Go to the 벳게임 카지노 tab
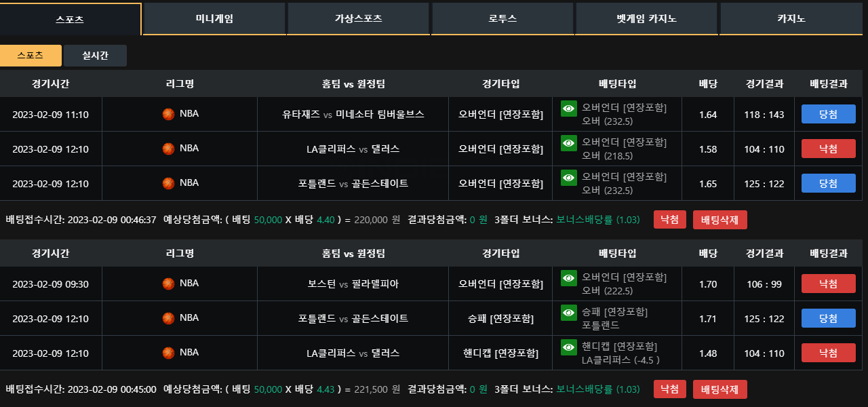This screenshot has width=868, height=407. tap(646, 19)
